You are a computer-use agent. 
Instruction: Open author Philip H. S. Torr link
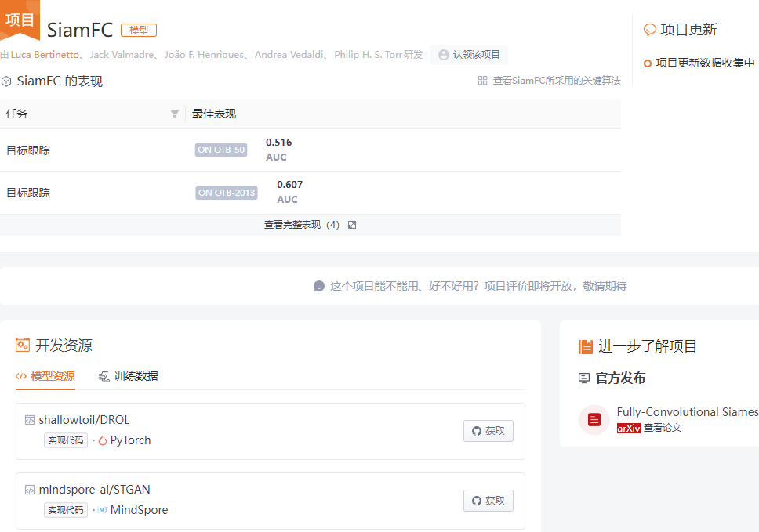pos(368,55)
